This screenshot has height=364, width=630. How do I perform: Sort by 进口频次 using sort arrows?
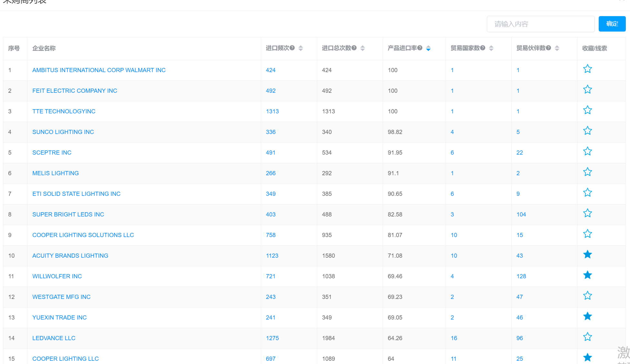pos(301,48)
